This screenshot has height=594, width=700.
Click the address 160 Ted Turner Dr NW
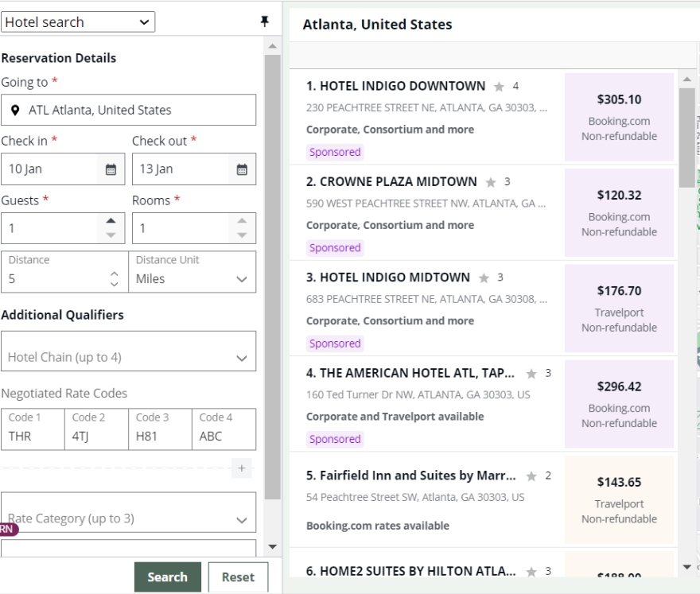(418, 395)
